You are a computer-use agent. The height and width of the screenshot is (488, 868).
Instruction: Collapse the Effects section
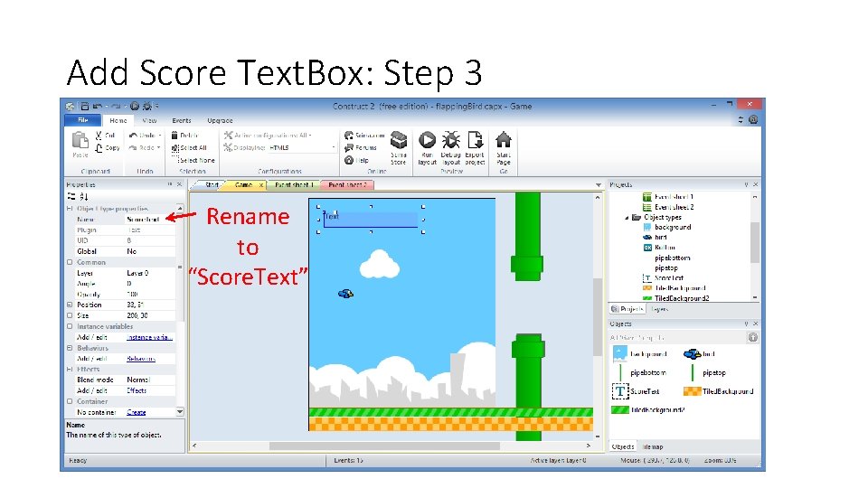(70, 369)
